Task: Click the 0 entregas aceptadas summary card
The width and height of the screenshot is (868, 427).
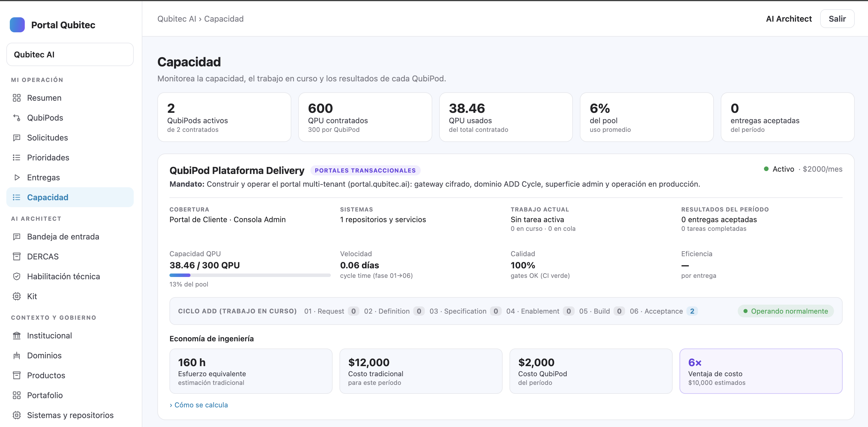Action: [788, 117]
